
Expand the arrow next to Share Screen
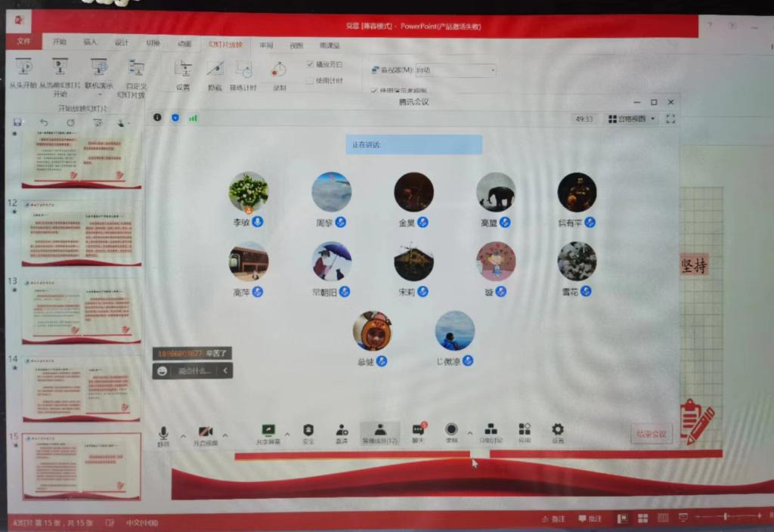[287, 435]
